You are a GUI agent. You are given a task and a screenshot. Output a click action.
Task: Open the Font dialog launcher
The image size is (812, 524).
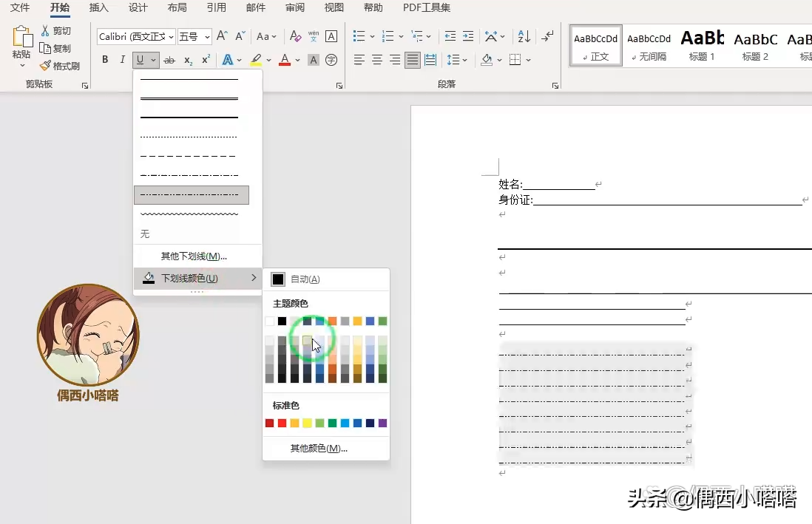[339, 86]
